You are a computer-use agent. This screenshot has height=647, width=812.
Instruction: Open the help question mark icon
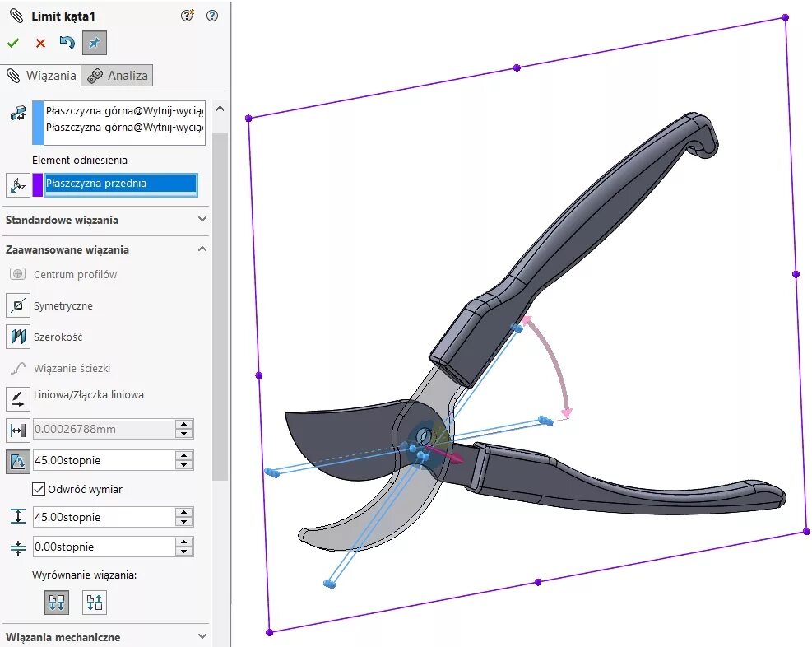pyautogui.click(x=212, y=16)
